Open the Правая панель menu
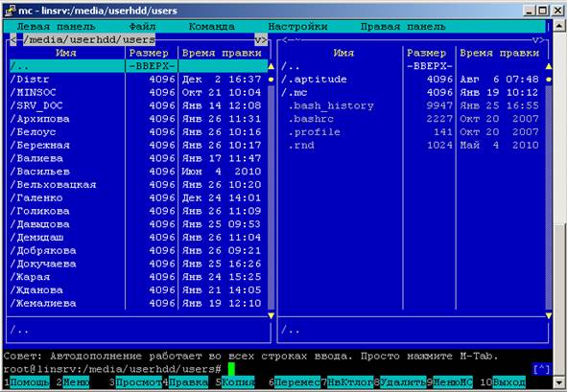 coord(403,27)
